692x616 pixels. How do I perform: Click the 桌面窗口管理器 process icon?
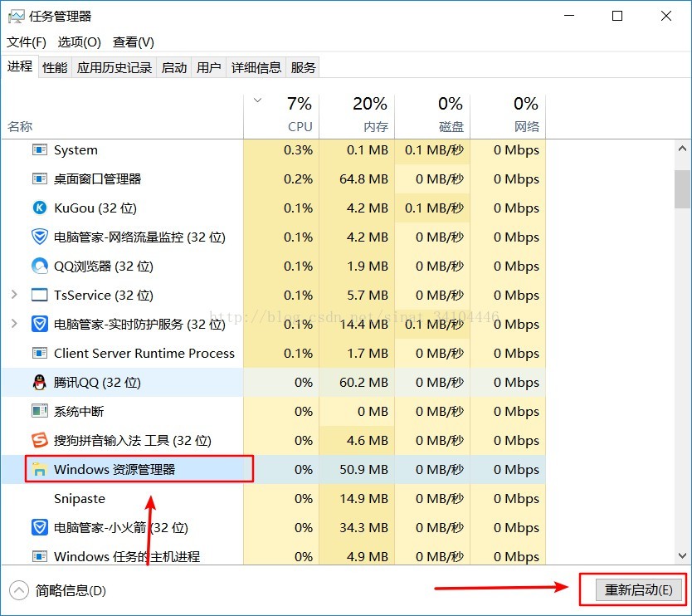coord(40,178)
